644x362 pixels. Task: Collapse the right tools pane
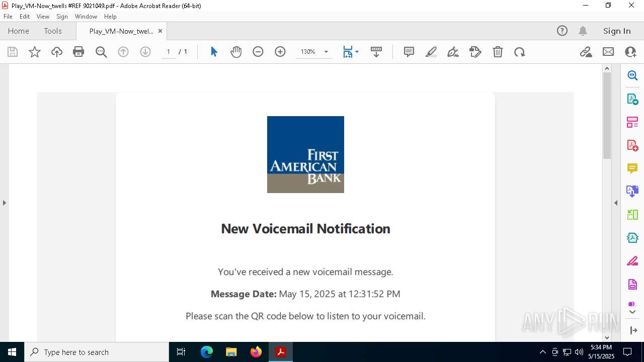tap(616, 203)
